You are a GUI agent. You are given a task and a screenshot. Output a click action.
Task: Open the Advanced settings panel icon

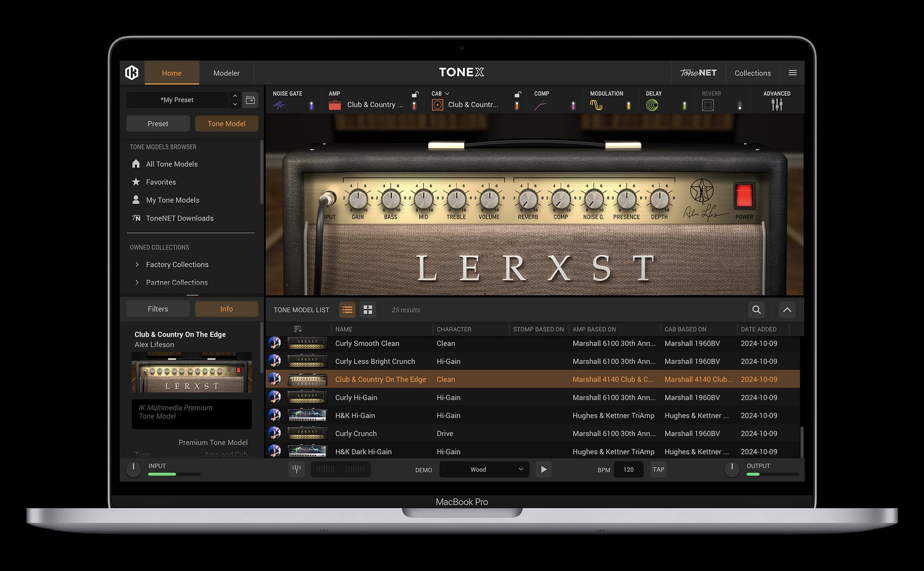[x=777, y=104]
